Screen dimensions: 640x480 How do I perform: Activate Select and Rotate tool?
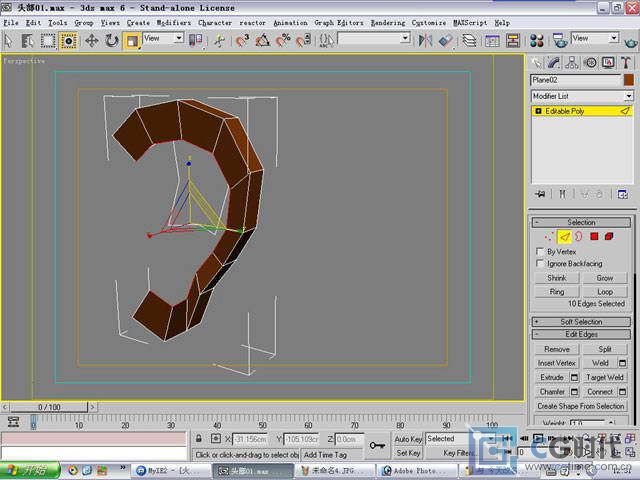[111, 40]
